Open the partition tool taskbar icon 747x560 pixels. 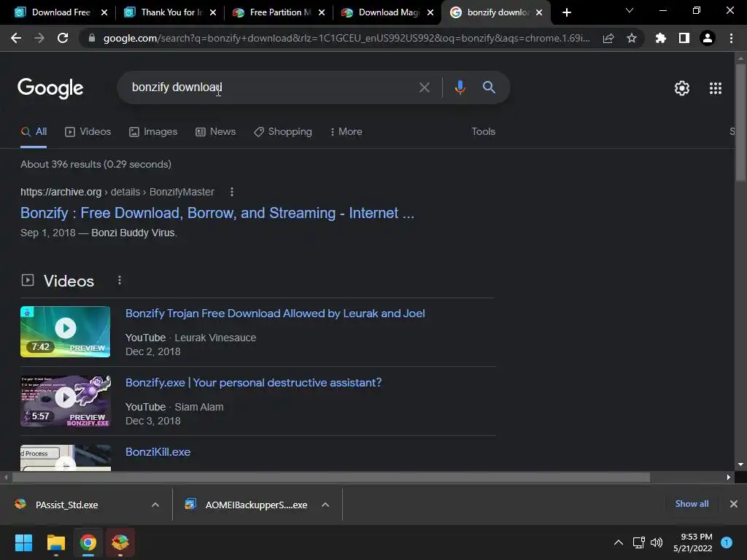[x=120, y=542]
